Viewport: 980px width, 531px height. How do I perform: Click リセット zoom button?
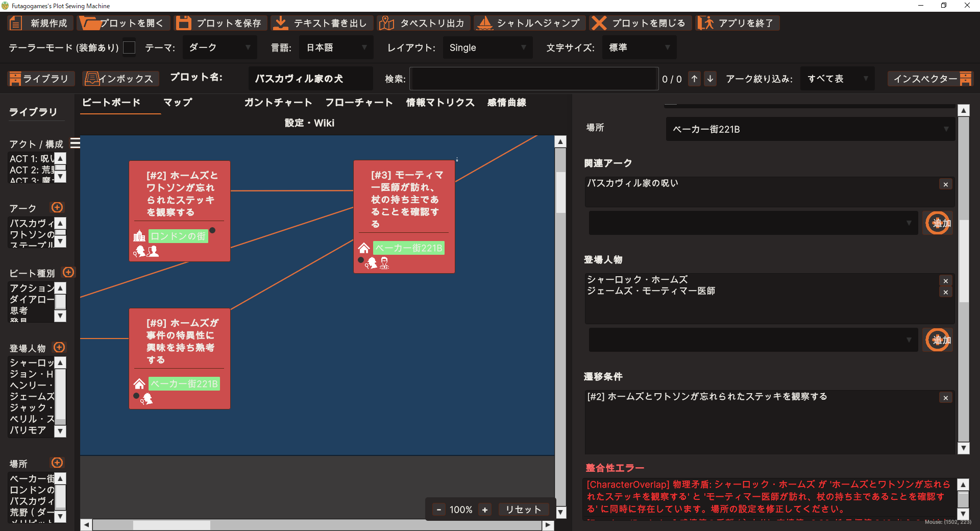click(523, 510)
